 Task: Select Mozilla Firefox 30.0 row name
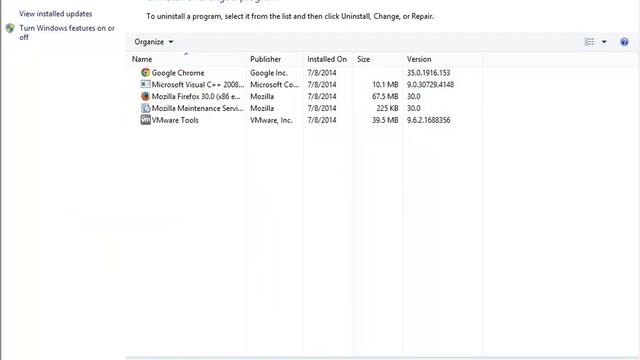(x=196, y=96)
